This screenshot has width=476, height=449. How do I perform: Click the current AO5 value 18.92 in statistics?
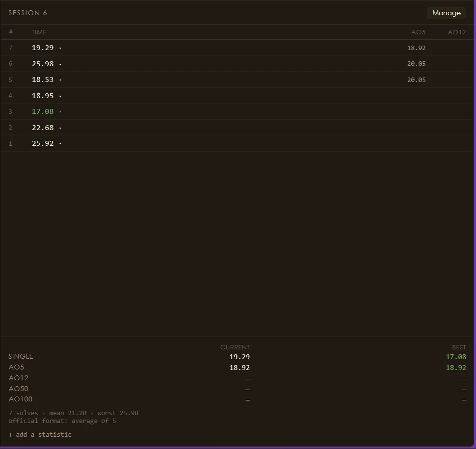[239, 368]
